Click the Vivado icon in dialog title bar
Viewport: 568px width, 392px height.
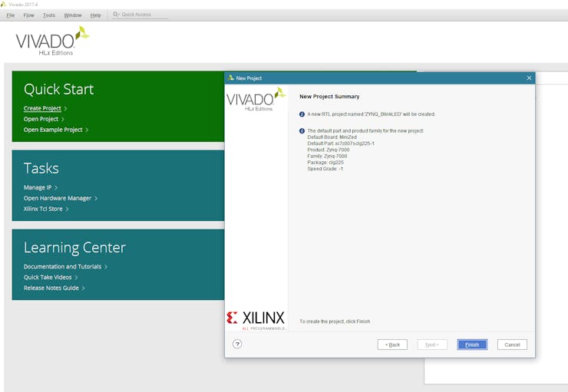click(231, 77)
